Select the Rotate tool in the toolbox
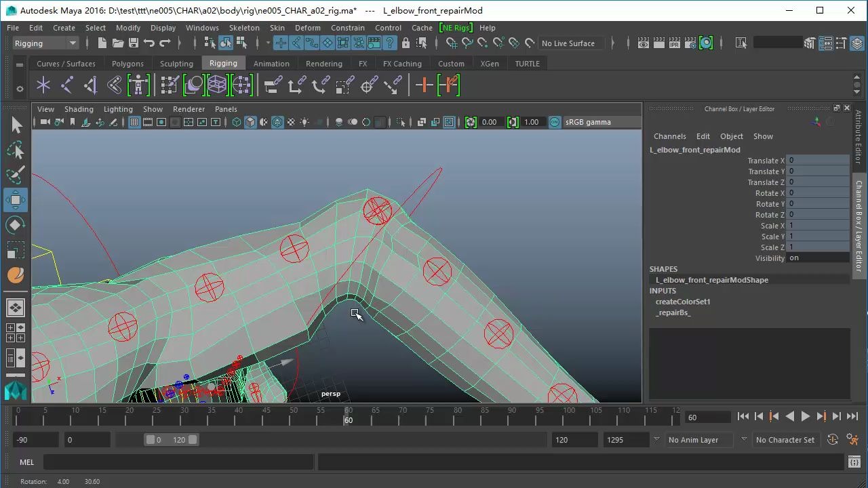 coord(16,225)
